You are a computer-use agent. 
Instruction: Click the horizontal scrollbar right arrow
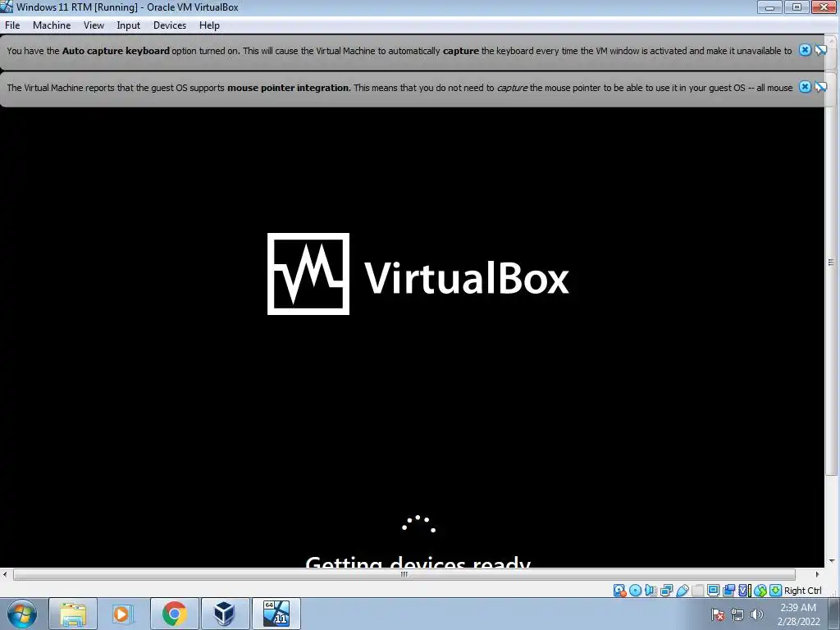coord(818,574)
